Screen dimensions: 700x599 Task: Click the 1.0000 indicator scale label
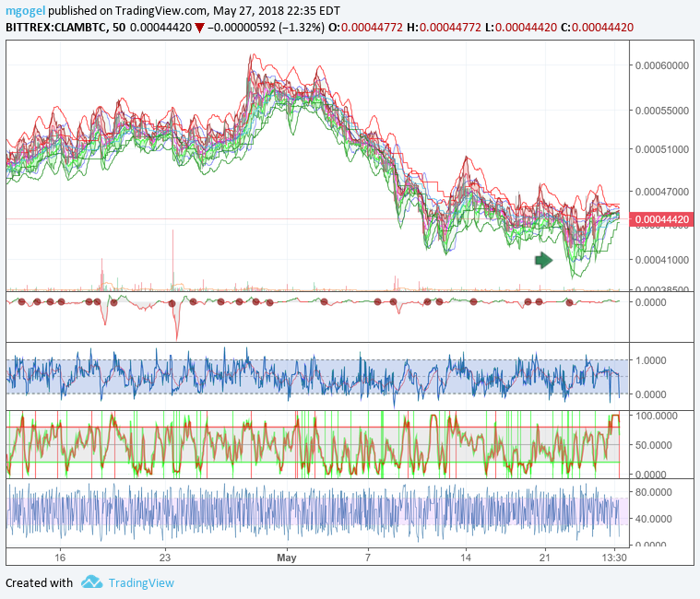[x=651, y=360]
